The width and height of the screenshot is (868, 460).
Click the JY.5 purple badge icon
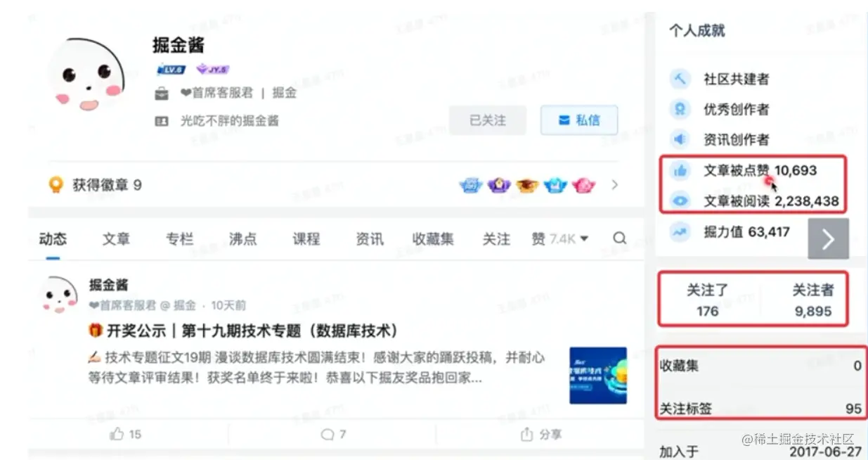pos(212,69)
